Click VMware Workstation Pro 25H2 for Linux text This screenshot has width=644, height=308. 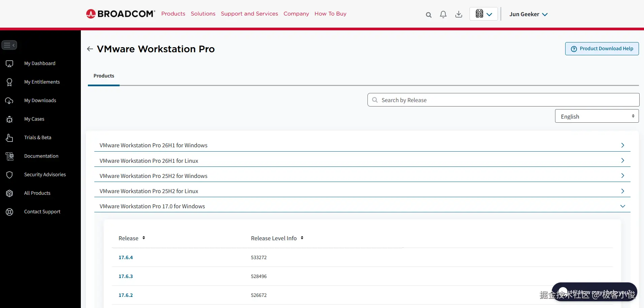coord(149,191)
